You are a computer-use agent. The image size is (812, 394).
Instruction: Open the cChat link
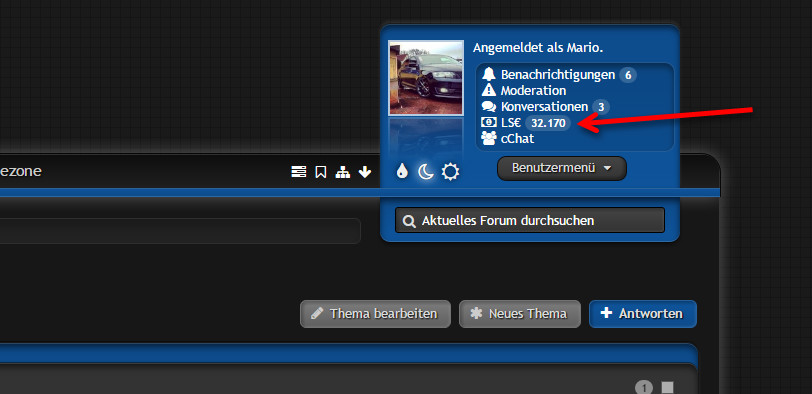[517, 139]
